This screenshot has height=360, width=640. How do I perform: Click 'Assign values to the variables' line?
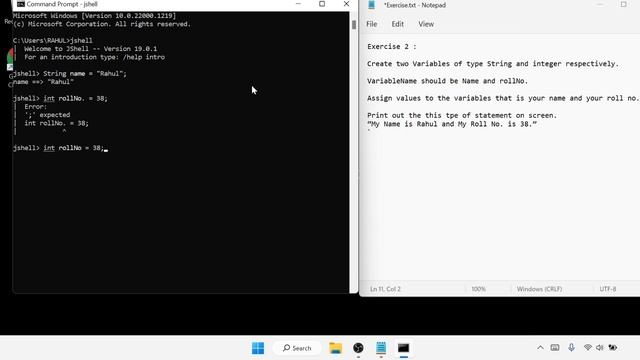(502, 98)
